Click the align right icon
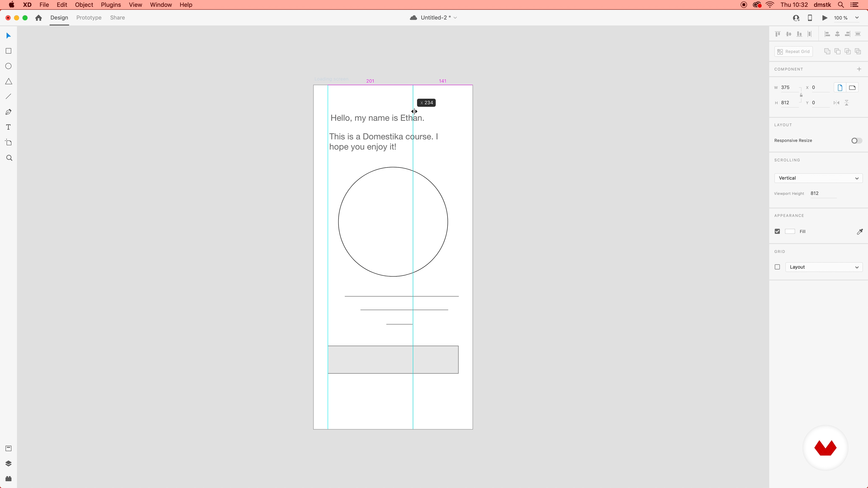Image resolution: width=868 pixels, height=488 pixels. [847, 34]
